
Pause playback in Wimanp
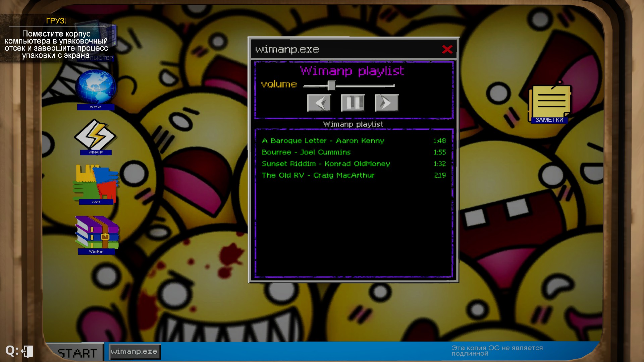pos(353,103)
